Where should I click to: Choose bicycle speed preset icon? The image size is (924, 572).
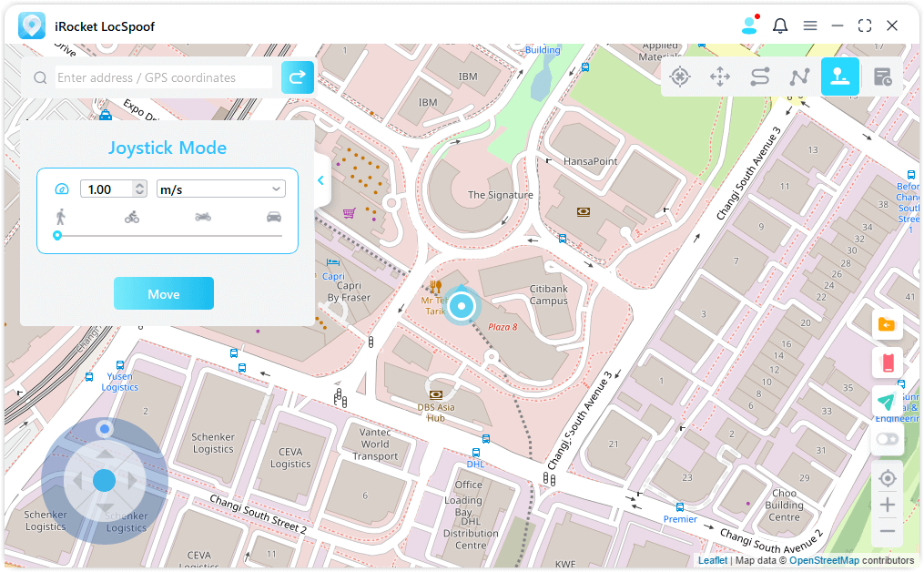pyautogui.click(x=132, y=217)
